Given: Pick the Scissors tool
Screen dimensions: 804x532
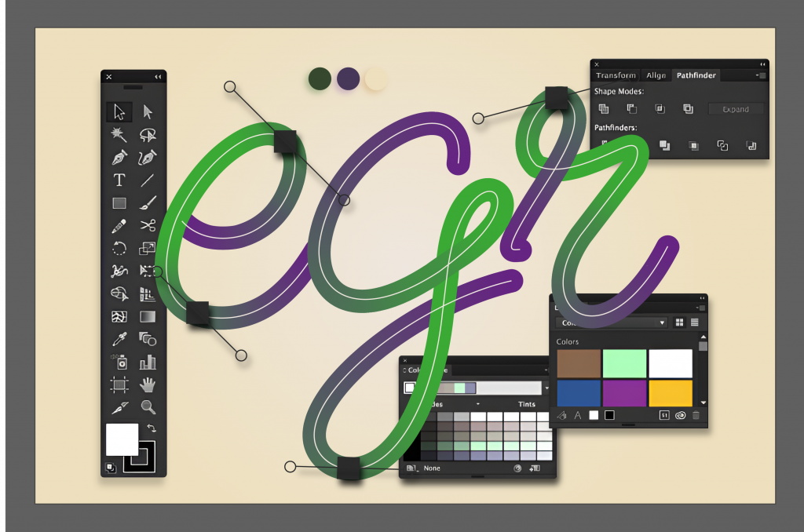Looking at the screenshot, I should click(x=148, y=226).
